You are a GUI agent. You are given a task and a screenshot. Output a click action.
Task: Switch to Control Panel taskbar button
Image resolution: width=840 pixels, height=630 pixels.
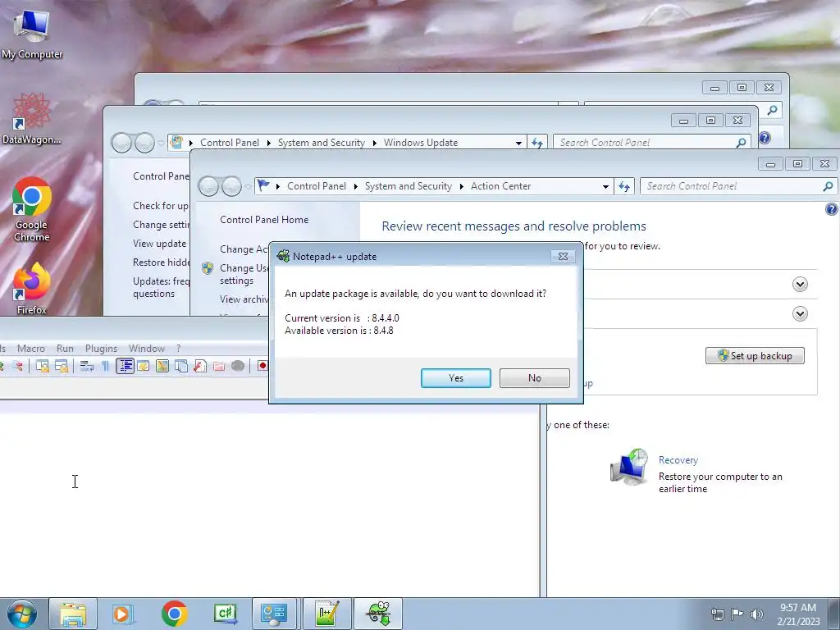[x=274, y=614]
